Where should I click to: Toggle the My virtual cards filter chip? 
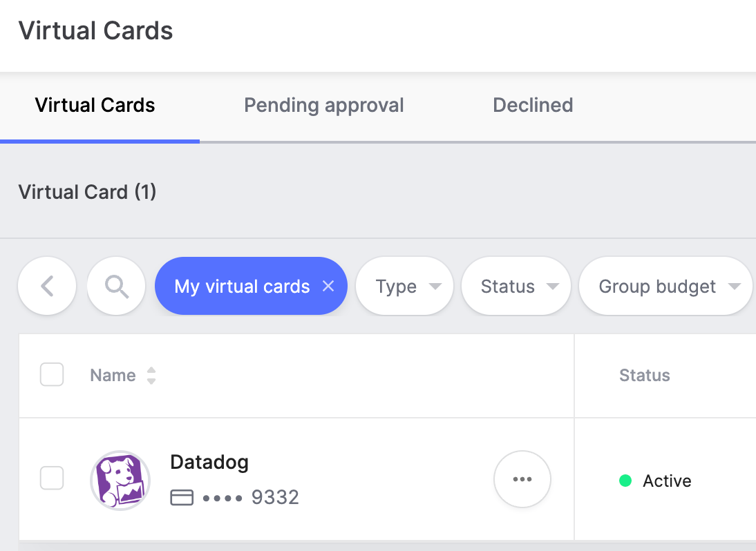click(x=242, y=286)
